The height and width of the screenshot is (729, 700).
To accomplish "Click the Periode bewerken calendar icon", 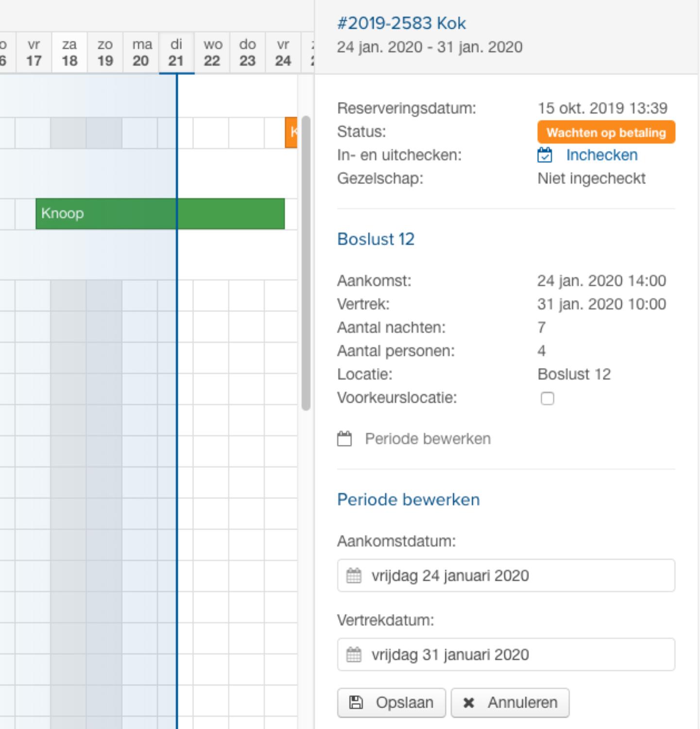I will pyautogui.click(x=344, y=439).
